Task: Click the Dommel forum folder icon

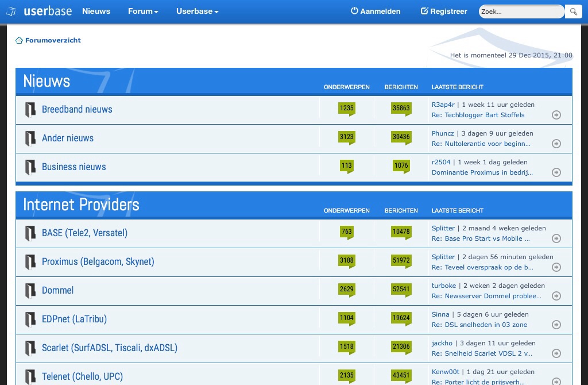Action: [x=30, y=291]
